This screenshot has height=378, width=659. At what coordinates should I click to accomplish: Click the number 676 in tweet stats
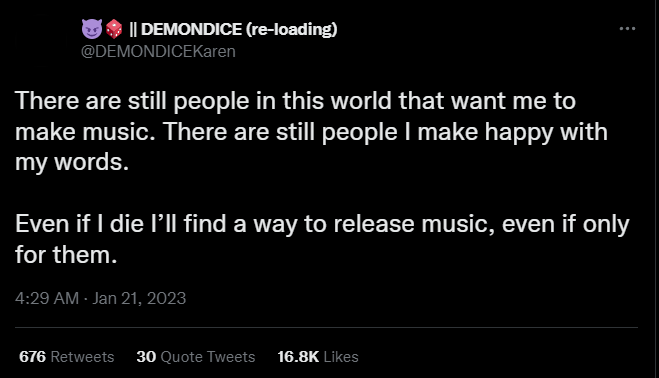[32, 357]
